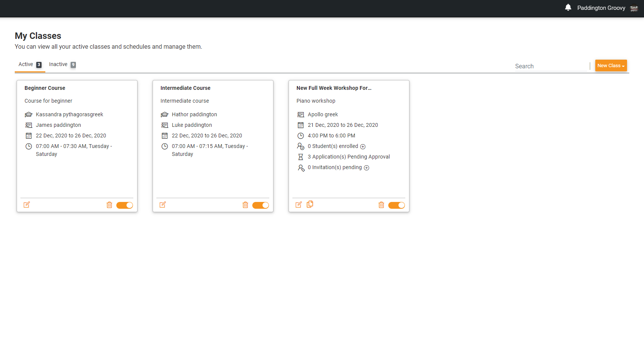Open the notifications bell

(568, 8)
